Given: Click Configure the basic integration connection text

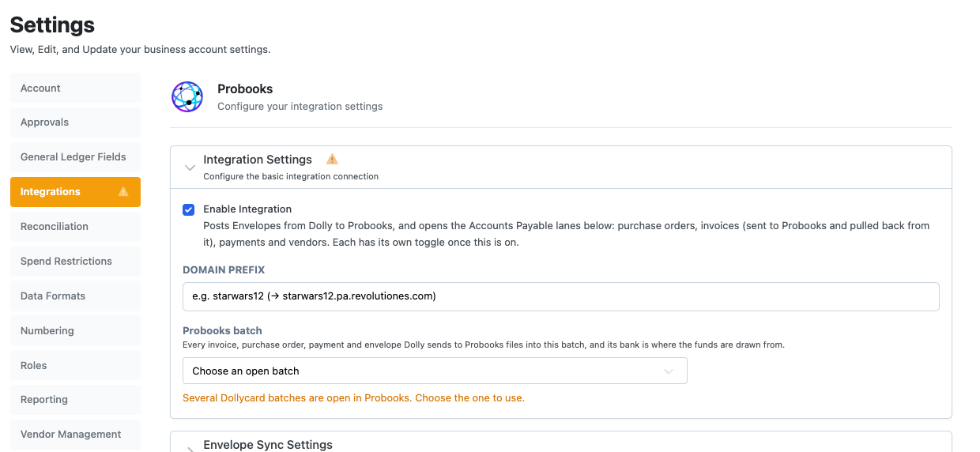Looking at the screenshot, I should 291,177.
